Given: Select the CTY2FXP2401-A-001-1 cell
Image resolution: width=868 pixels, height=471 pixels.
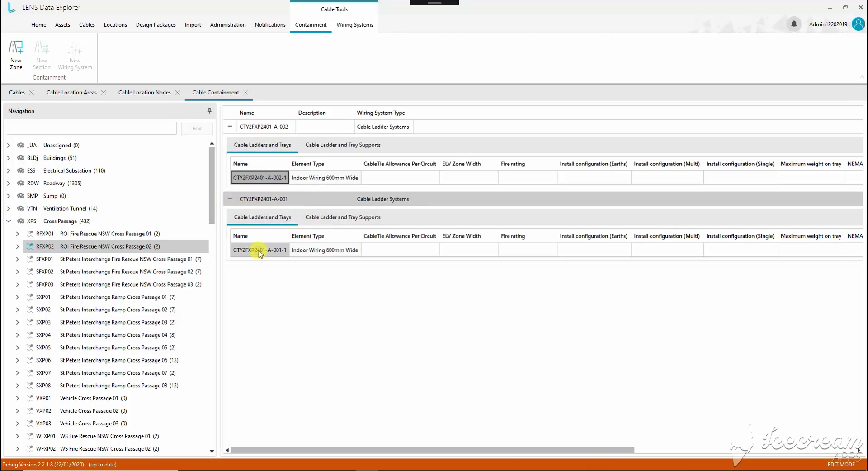Looking at the screenshot, I should tap(260, 250).
